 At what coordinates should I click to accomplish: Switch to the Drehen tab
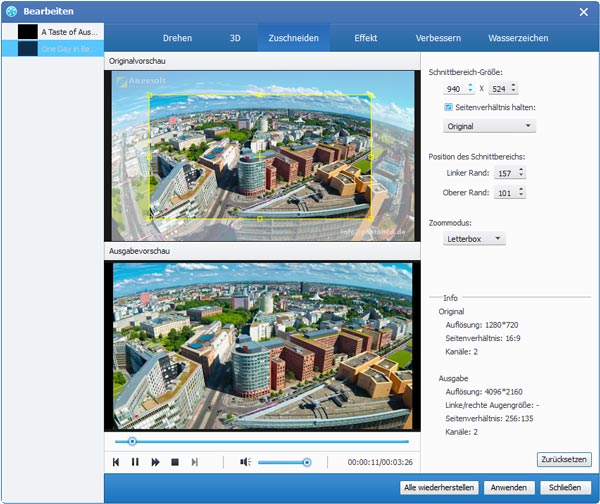[x=177, y=38]
